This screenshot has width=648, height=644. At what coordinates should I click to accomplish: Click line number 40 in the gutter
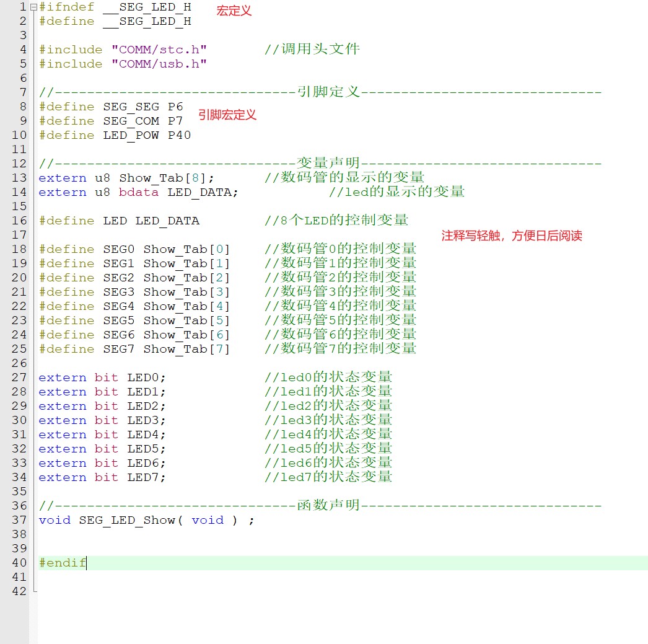[19, 563]
